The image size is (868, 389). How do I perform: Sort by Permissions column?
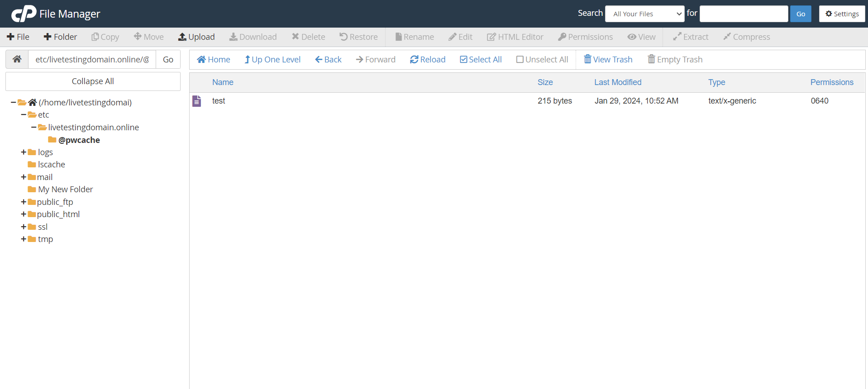click(832, 82)
